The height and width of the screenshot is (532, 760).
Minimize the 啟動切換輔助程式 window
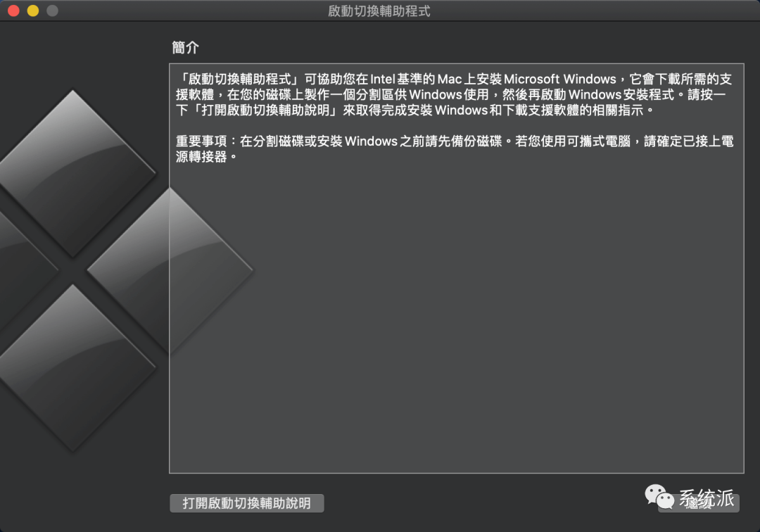[x=33, y=11]
